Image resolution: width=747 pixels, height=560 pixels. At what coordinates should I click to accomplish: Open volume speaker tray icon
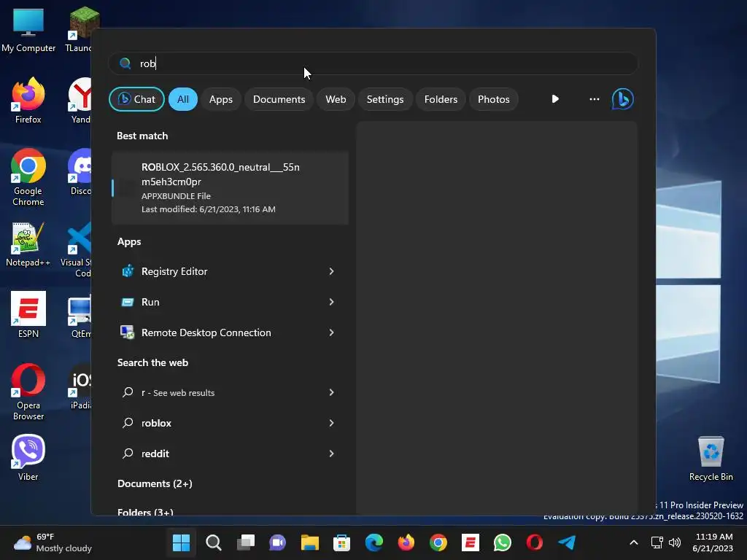coord(675,542)
